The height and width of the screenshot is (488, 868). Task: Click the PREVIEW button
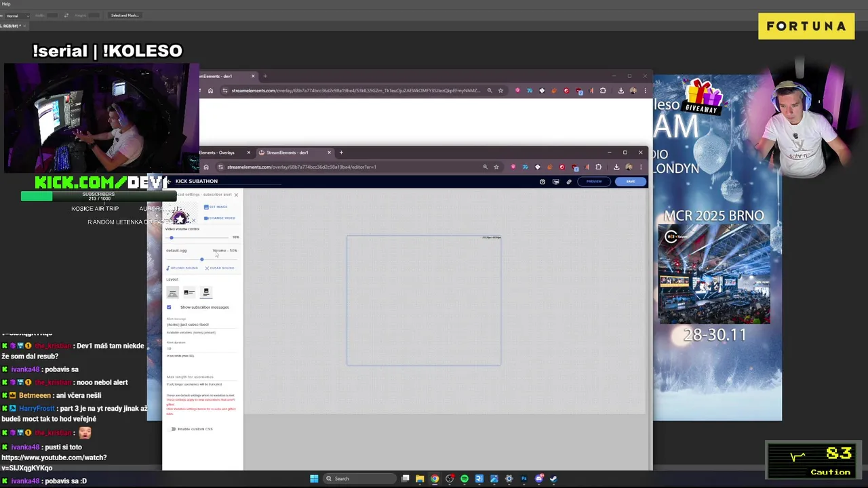(x=594, y=182)
